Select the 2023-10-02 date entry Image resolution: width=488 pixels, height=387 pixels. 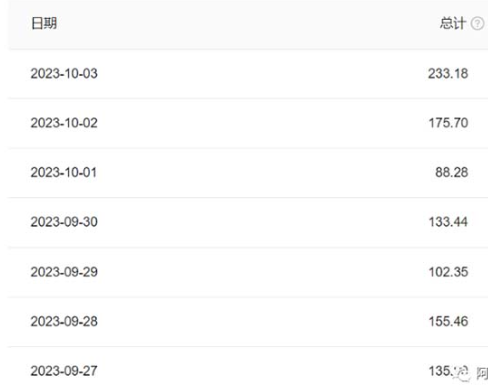(64, 123)
